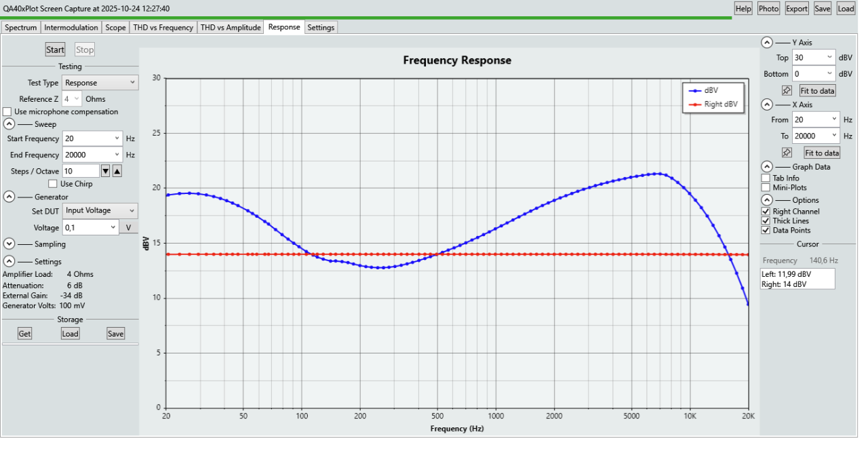Open the Y Axis Top value dropdown
Screen dimensions: 868x462
829,58
